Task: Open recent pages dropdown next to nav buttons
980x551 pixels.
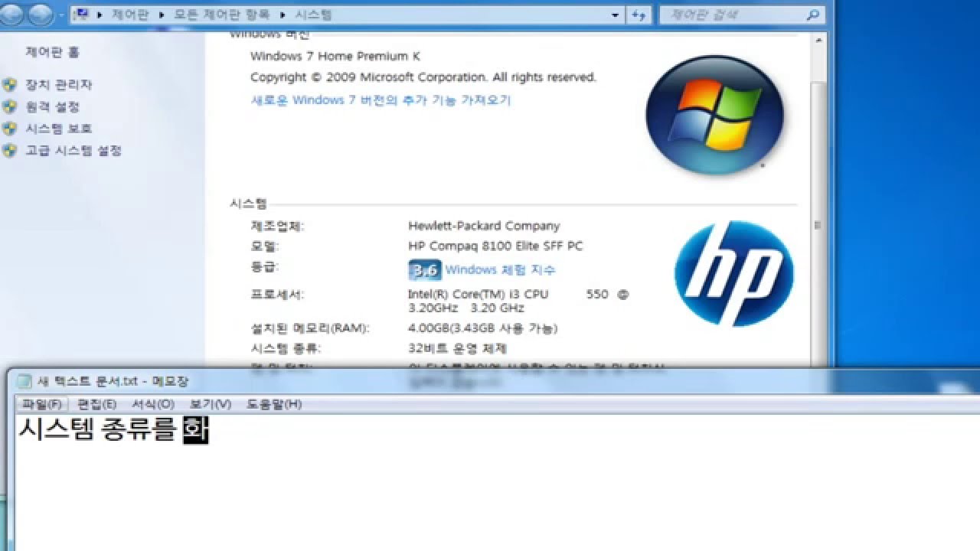Action: (60, 15)
